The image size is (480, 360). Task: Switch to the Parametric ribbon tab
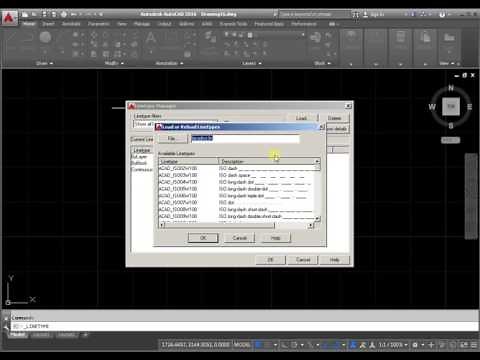pos(99,24)
